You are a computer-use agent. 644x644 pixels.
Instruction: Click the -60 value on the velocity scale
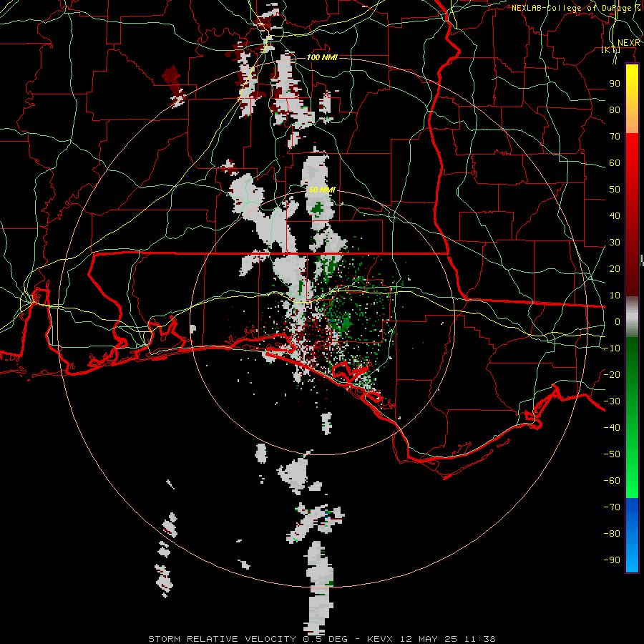click(612, 481)
